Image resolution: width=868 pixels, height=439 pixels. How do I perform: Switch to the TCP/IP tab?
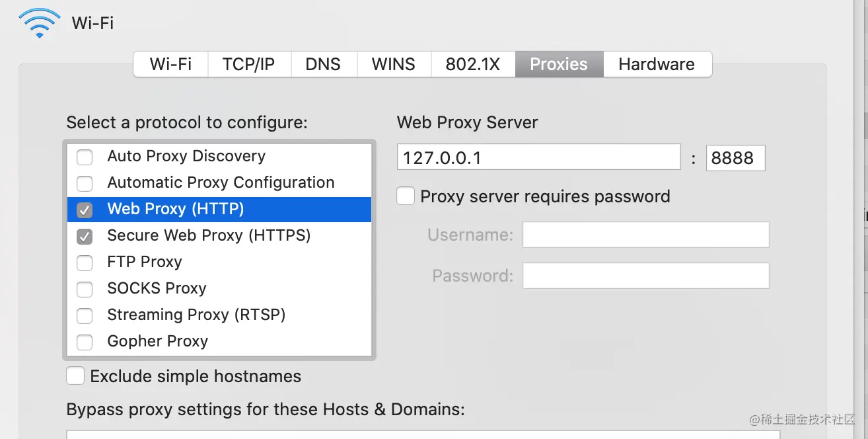point(248,64)
